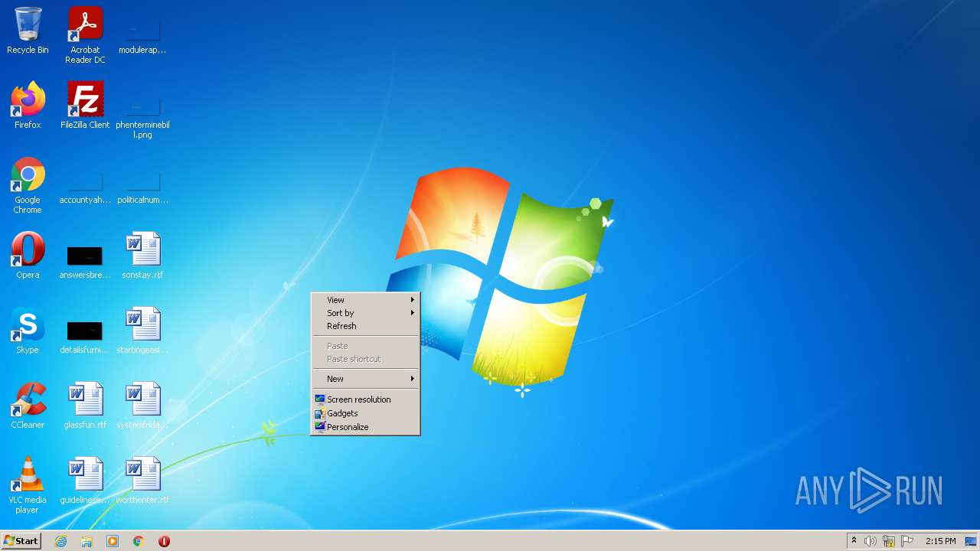The width and height of the screenshot is (980, 551).
Task: Open Screen resolution from context menu
Action: tap(365, 399)
